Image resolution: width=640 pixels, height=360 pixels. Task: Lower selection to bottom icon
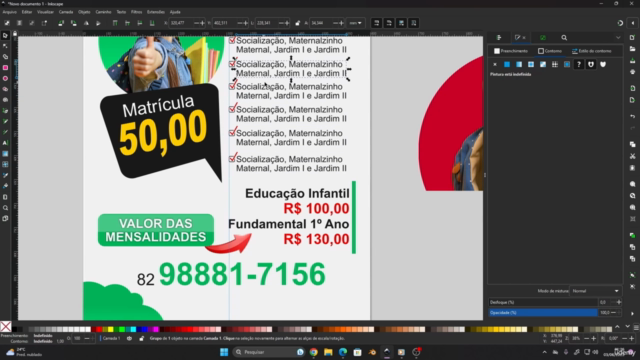click(152, 23)
